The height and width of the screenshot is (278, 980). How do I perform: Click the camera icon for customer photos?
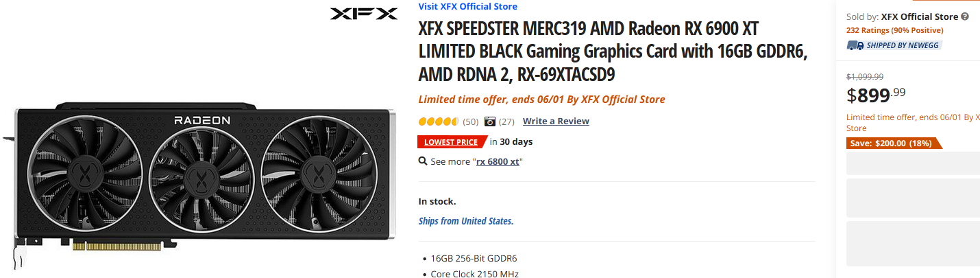tap(490, 121)
